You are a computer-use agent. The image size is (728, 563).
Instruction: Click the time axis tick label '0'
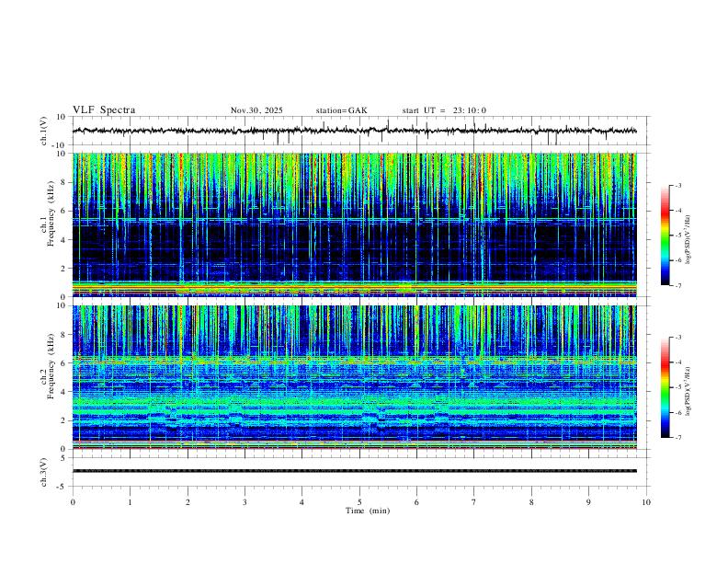(73, 502)
